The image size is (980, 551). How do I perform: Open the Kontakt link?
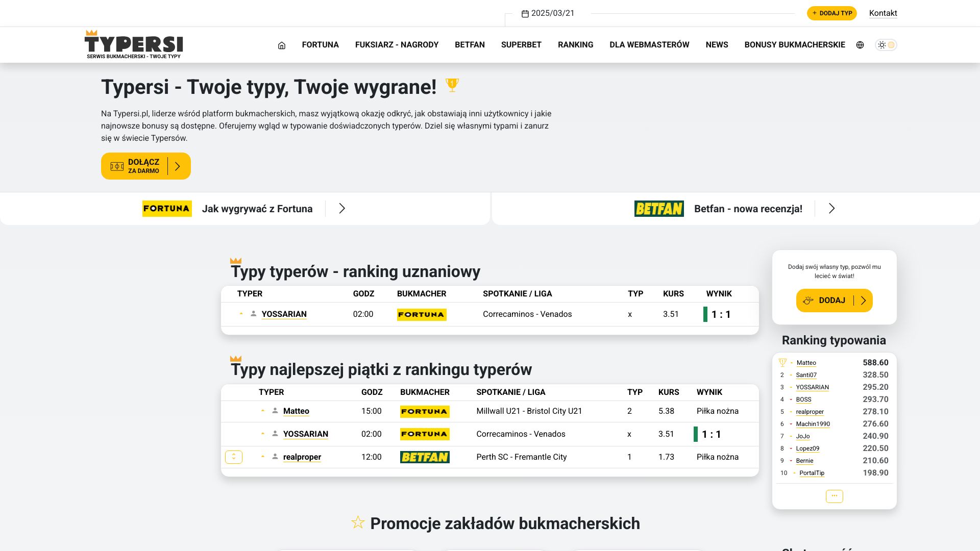pos(883,13)
